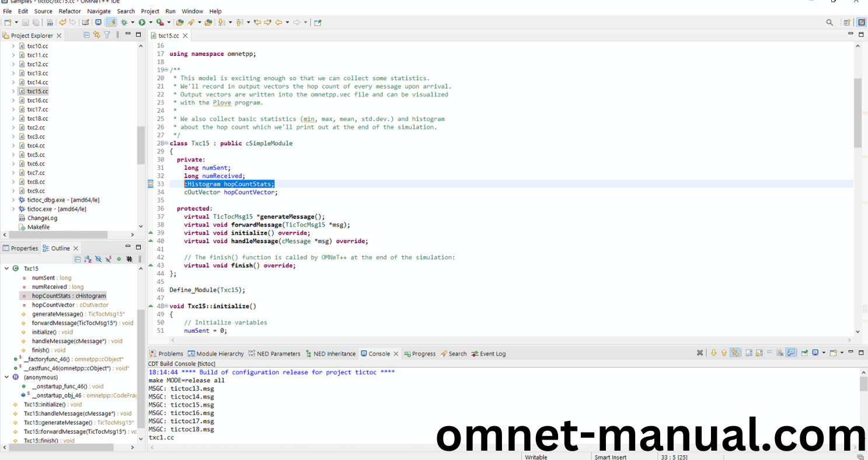The height and width of the screenshot is (460, 868).
Task: Collapse the Txc15 class in Outline
Action: tap(6, 269)
